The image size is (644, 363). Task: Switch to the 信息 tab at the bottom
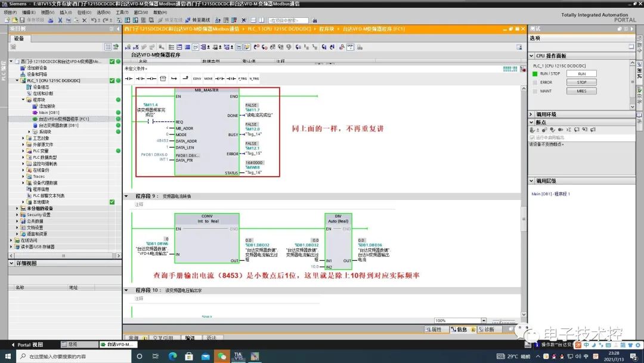462,328
